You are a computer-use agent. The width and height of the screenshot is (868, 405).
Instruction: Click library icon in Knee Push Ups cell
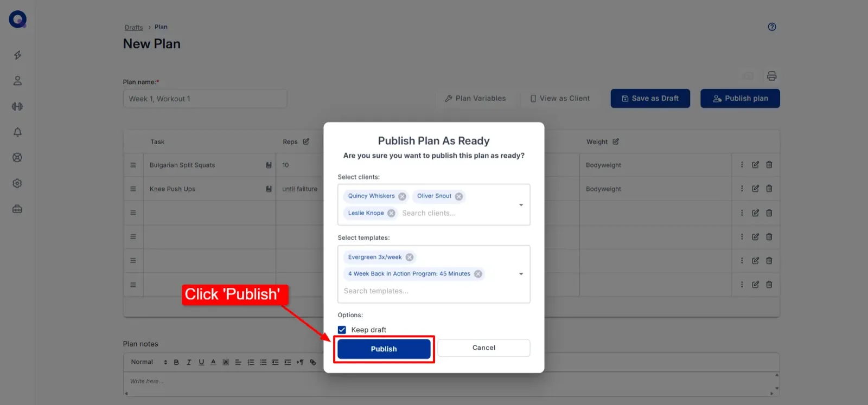coord(269,189)
